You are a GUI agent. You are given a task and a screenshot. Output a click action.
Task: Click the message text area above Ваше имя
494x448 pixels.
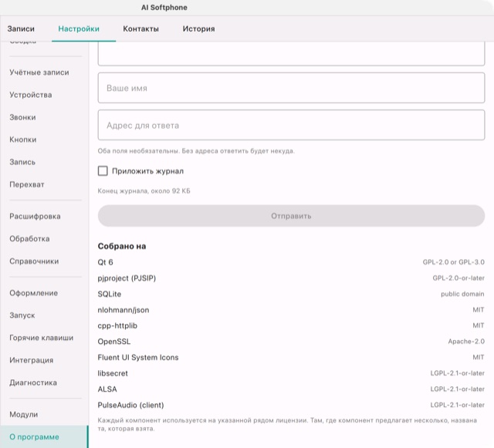coord(291,54)
